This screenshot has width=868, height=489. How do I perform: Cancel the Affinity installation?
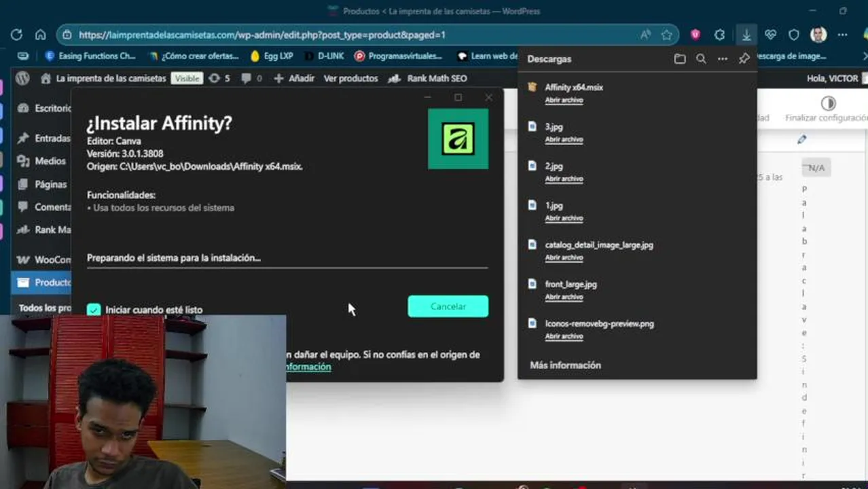tap(448, 306)
